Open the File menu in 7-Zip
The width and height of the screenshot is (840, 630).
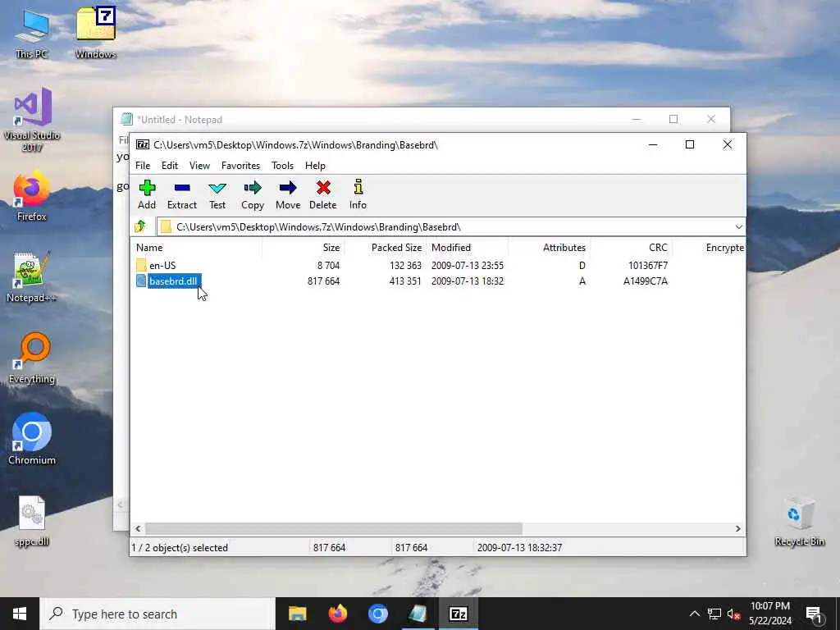tap(143, 166)
